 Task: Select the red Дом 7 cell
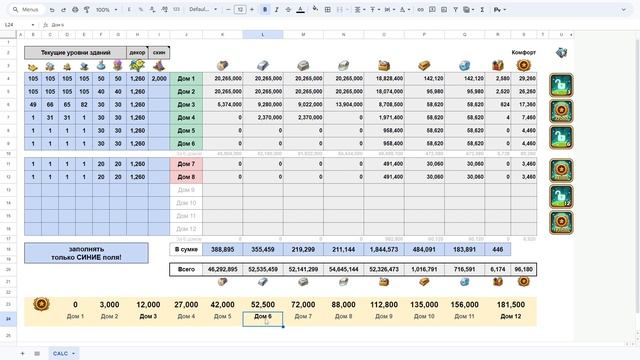coord(186,164)
